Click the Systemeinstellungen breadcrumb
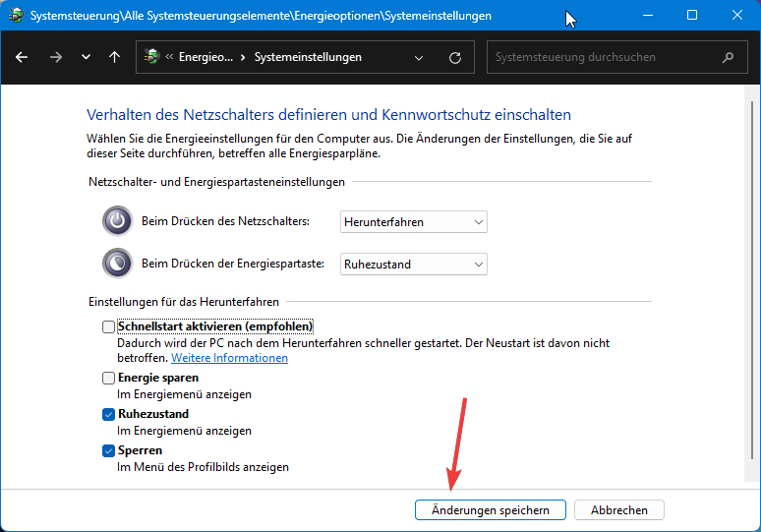Screen dimensions: 761x532 [x=308, y=57]
